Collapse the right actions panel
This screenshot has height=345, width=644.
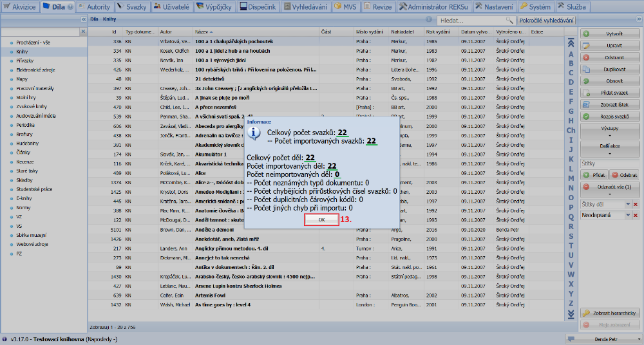coord(638,20)
